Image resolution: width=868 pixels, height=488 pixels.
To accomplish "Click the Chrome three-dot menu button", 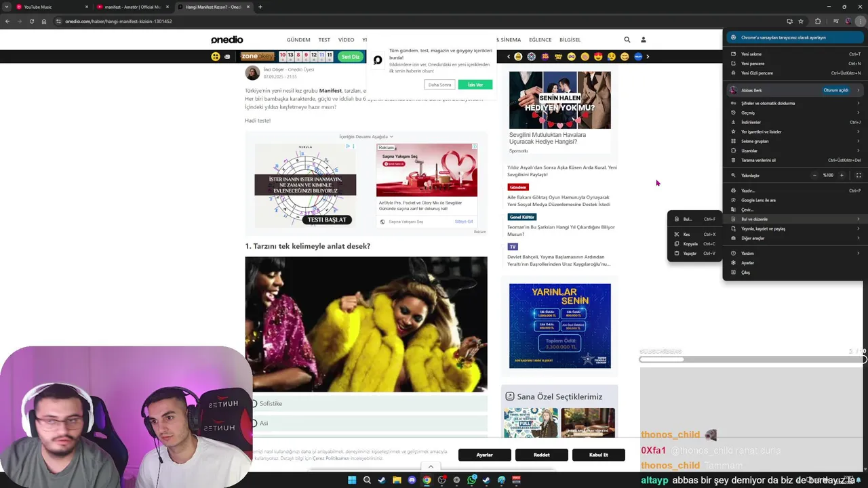I will (x=861, y=21).
